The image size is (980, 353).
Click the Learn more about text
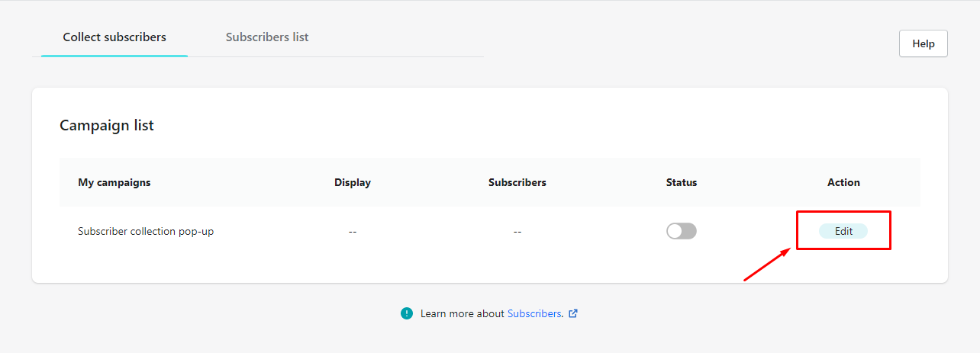pyautogui.click(x=463, y=313)
